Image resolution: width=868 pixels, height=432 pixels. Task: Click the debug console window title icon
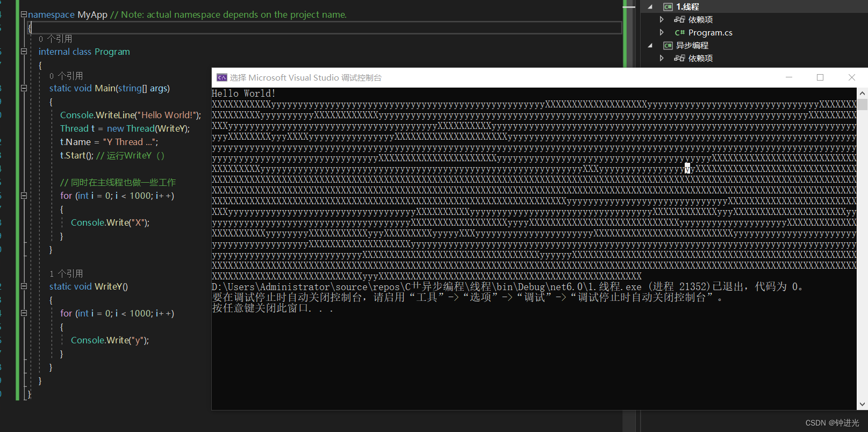point(221,77)
